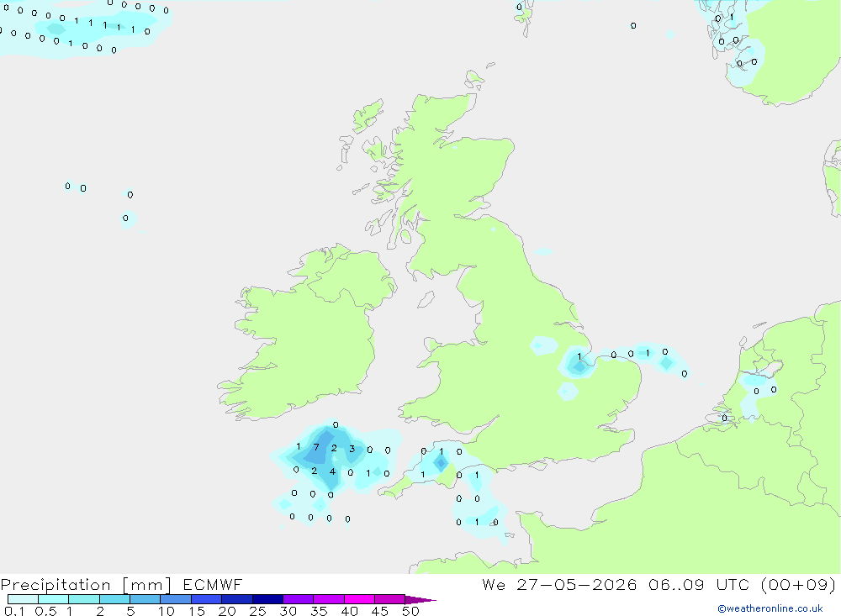
Task: Select the 45–50 mm legend color box
Action: click(x=390, y=599)
